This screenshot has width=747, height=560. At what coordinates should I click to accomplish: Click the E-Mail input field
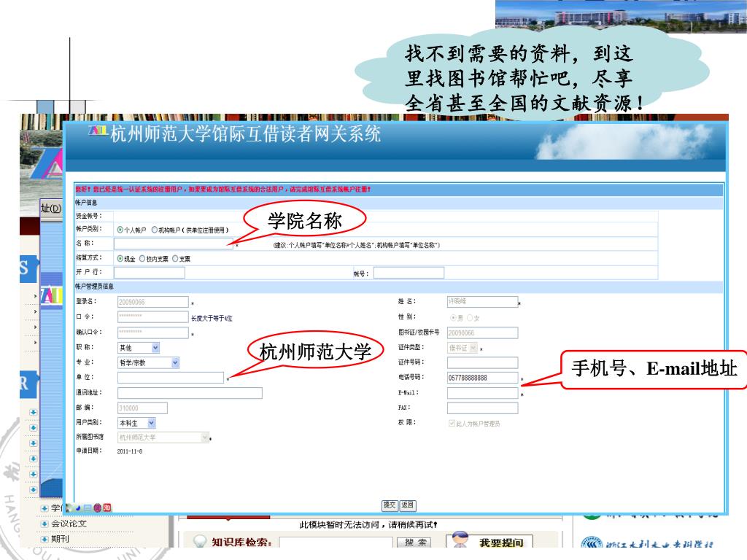pyautogui.click(x=483, y=393)
